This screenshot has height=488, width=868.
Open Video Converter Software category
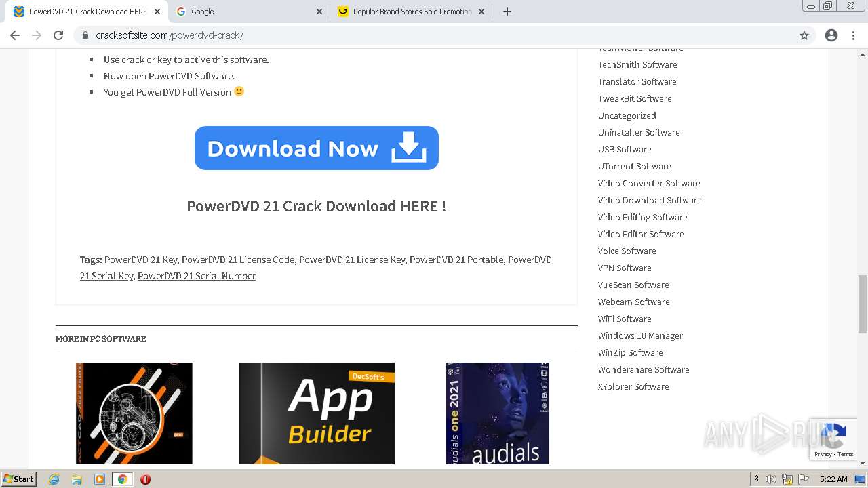pyautogui.click(x=649, y=183)
